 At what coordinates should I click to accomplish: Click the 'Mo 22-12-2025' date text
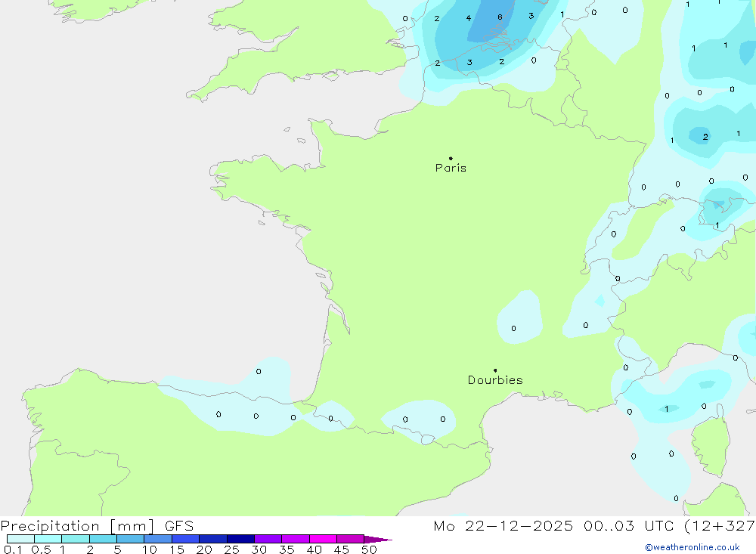tap(503, 526)
